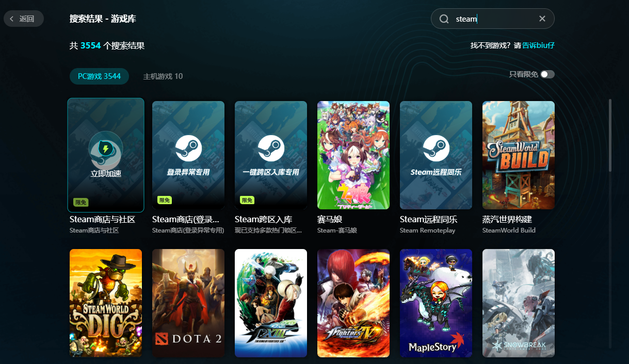629x364 pixels.
Task: Click the Steam商店(登录... title text
Action: click(186, 220)
